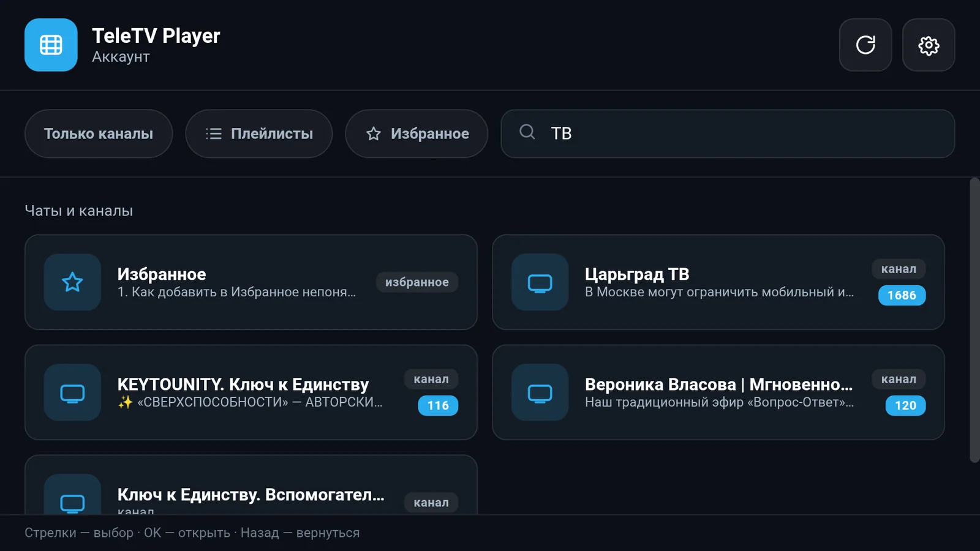Click the 120 unread badge
The width and height of the screenshot is (980, 551).
pyautogui.click(x=905, y=405)
